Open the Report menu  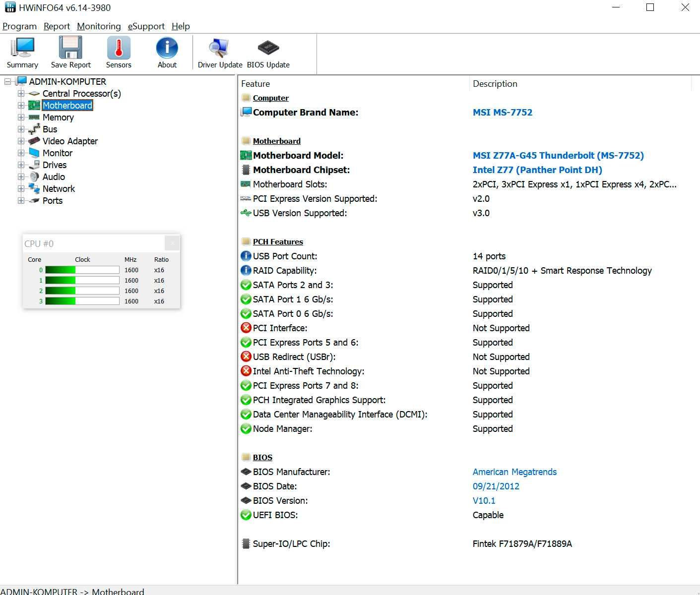click(x=57, y=26)
